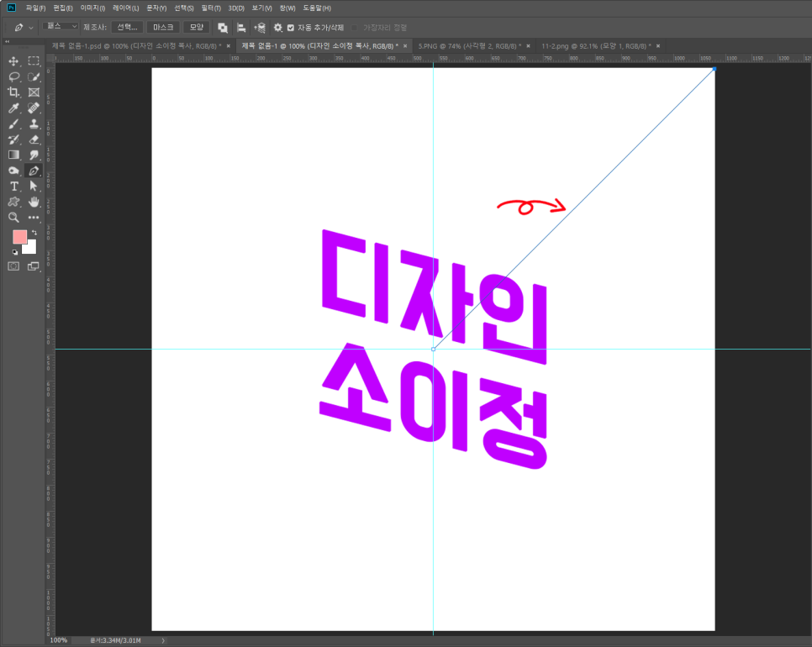Choose the Brush tool
The width and height of the screenshot is (812, 647).
pyautogui.click(x=13, y=124)
